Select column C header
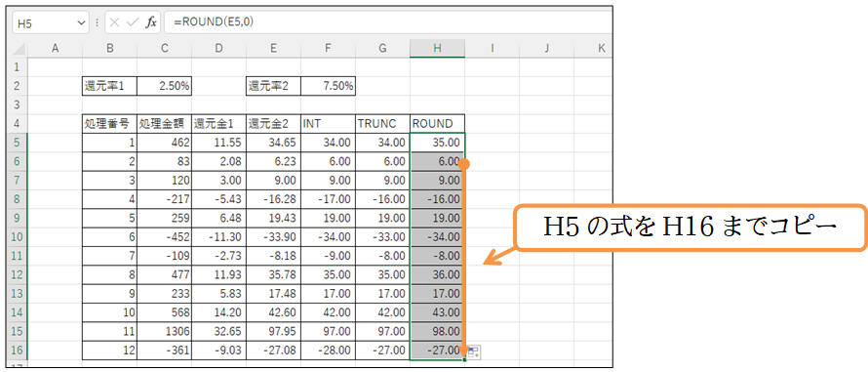 click(165, 49)
